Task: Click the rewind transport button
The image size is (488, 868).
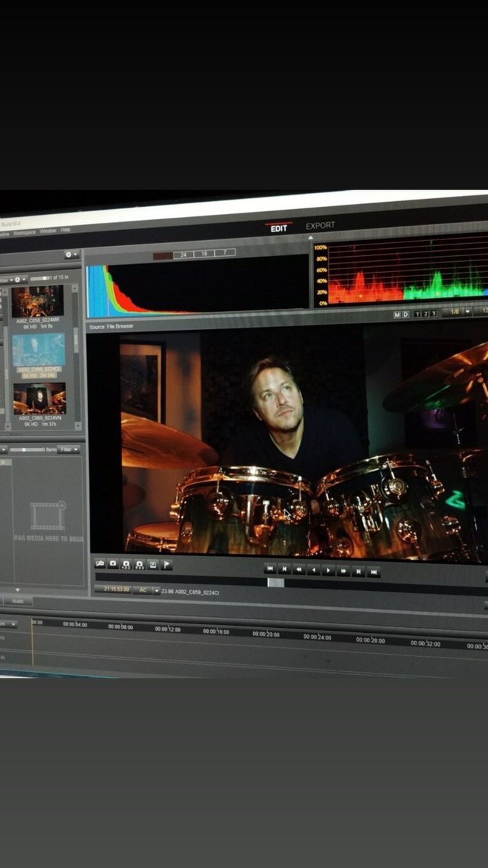Action: pos(299,570)
